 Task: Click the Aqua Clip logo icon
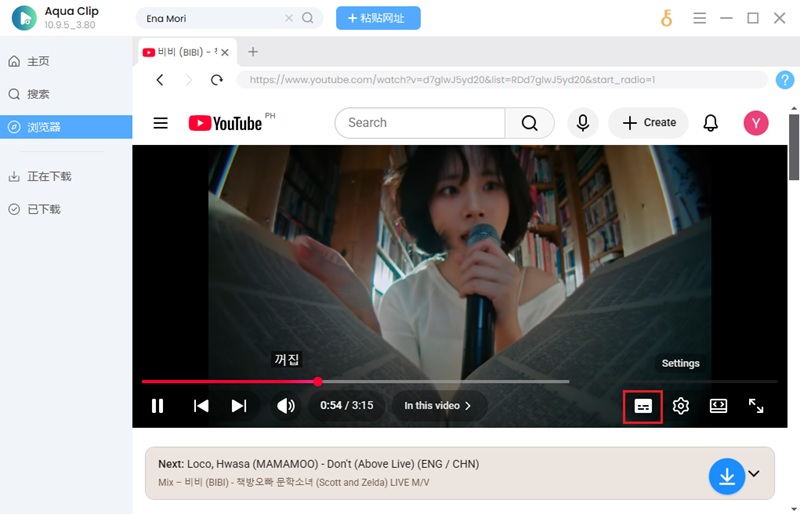[x=24, y=18]
